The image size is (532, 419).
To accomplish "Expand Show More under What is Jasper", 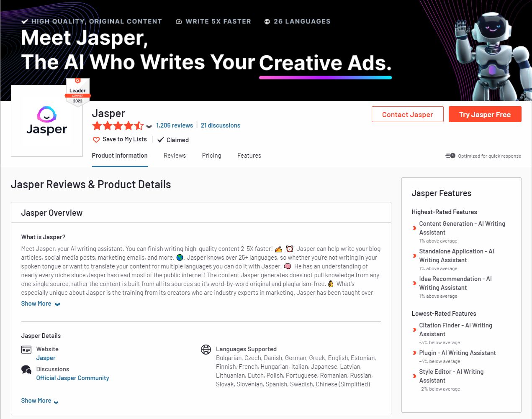I will click(41, 304).
